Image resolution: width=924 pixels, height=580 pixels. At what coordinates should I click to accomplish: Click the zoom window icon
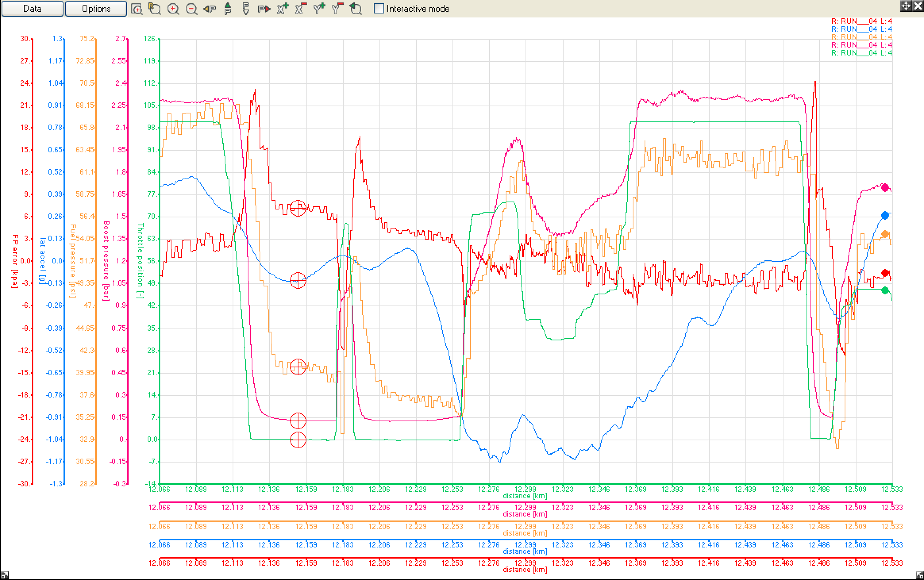tap(137, 9)
